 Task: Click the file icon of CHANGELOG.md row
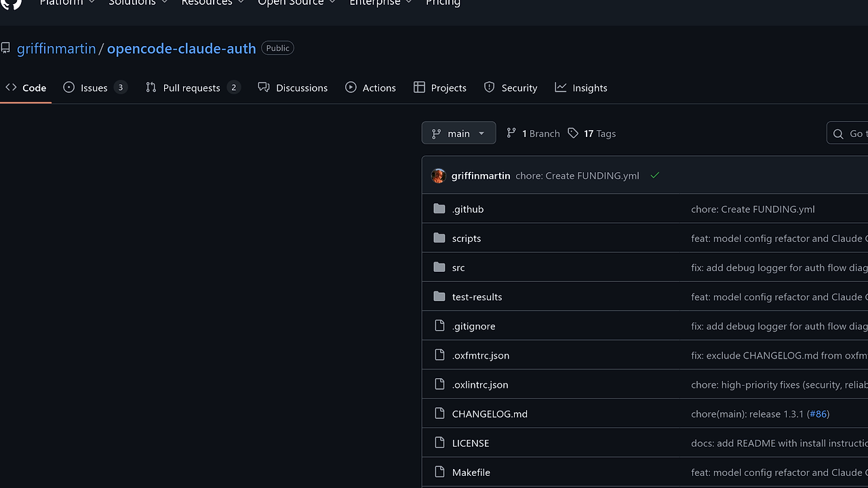(439, 413)
